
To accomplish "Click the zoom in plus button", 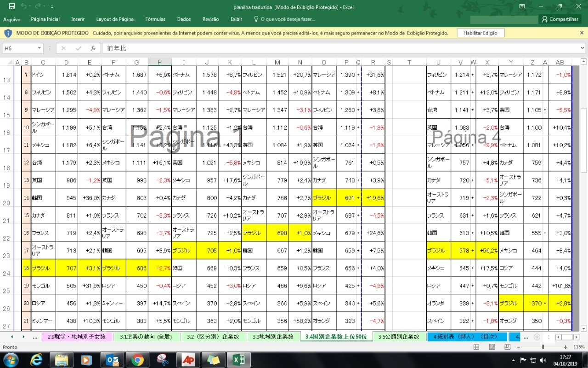I will (566, 347).
